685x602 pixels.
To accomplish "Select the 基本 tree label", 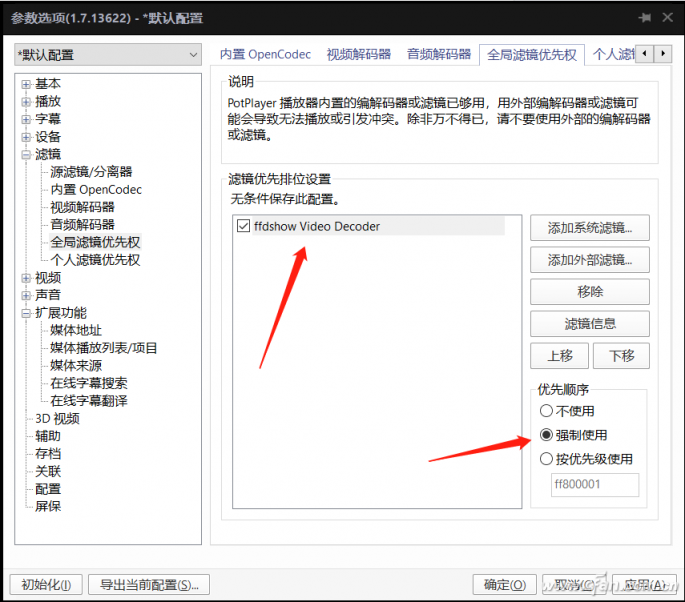I will click(48, 84).
